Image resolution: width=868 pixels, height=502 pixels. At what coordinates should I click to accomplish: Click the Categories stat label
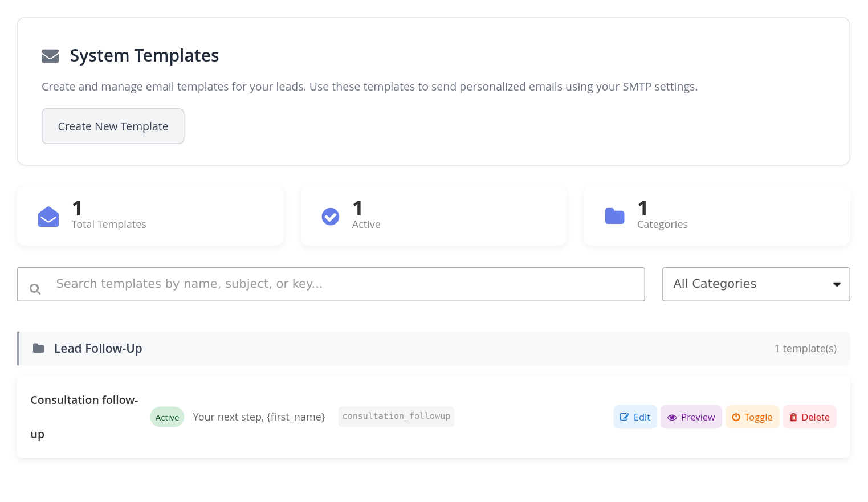point(662,225)
